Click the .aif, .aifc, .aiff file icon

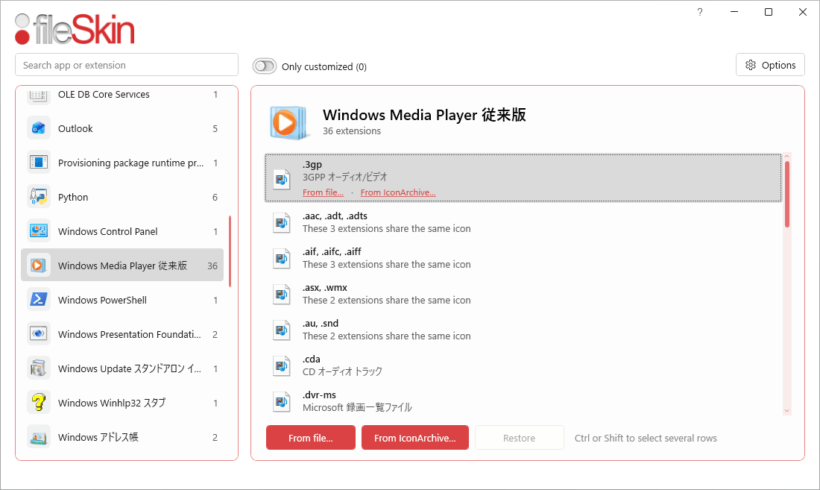pos(281,258)
